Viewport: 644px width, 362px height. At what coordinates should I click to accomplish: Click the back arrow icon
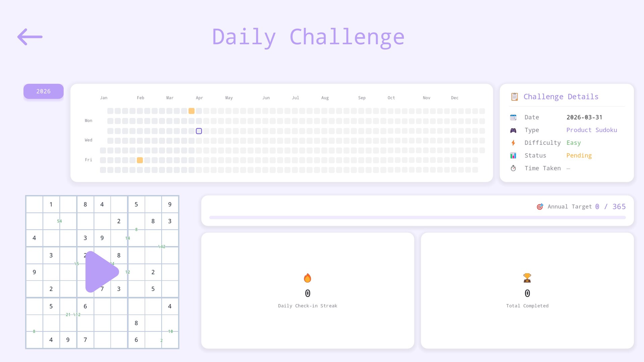tap(30, 37)
